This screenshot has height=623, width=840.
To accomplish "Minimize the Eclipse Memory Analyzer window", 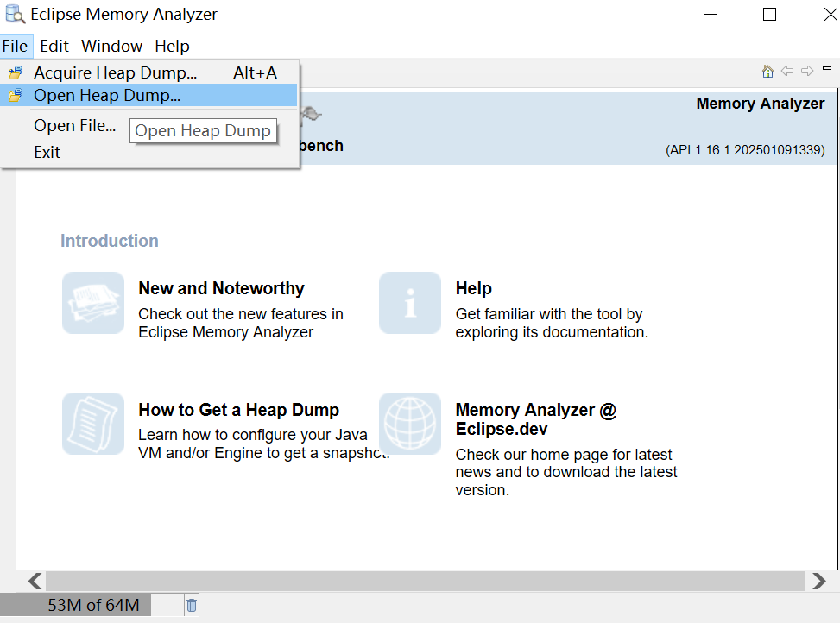I will (x=710, y=14).
